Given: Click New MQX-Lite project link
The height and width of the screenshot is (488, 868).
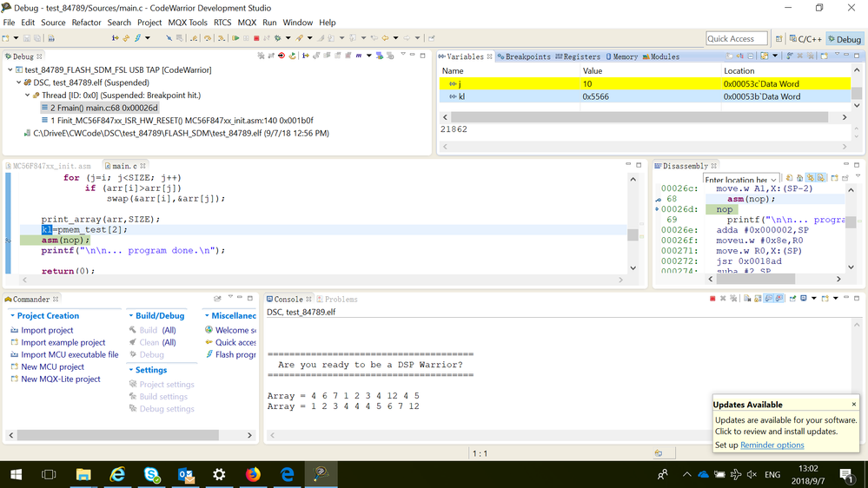Looking at the screenshot, I should [x=61, y=379].
